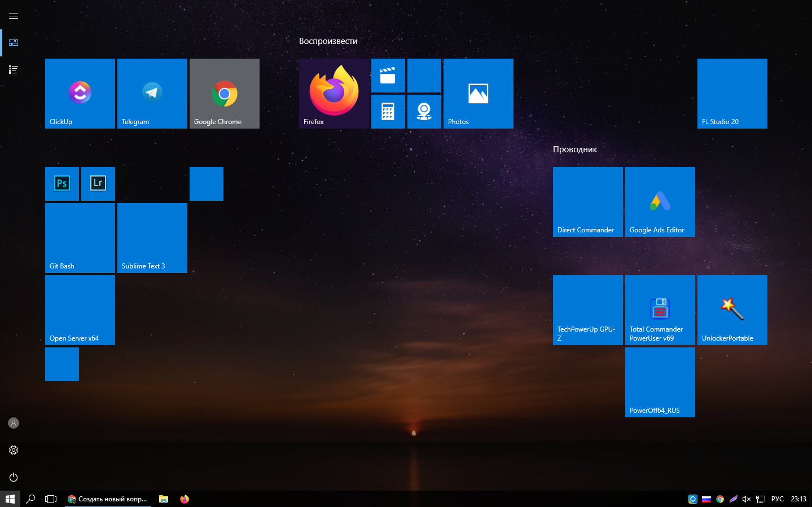The width and height of the screenshot is (812, 507).
Task: Open the Movies & TV clapperboard tile
Action: click(x=388, y=76)
